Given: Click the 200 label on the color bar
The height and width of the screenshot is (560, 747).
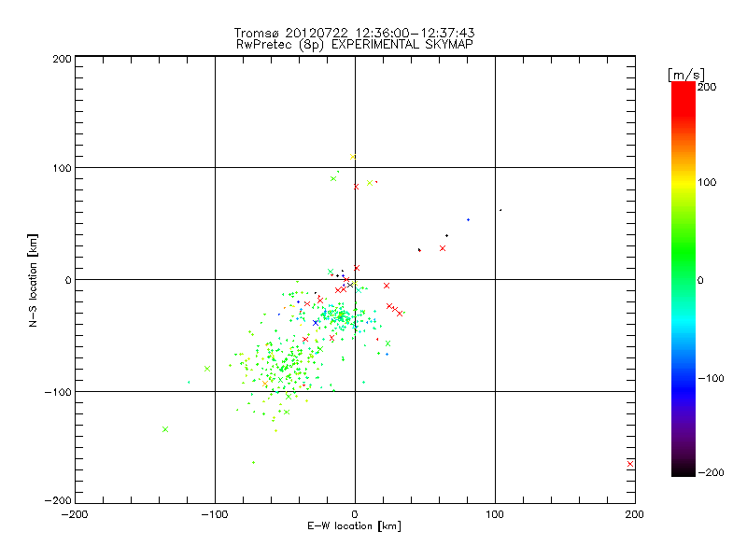Looking at the screenshot, I should click(x=707, y=87).
